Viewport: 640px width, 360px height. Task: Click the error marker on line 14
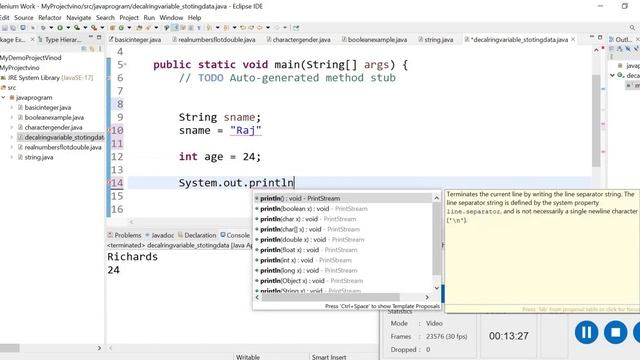109,182
